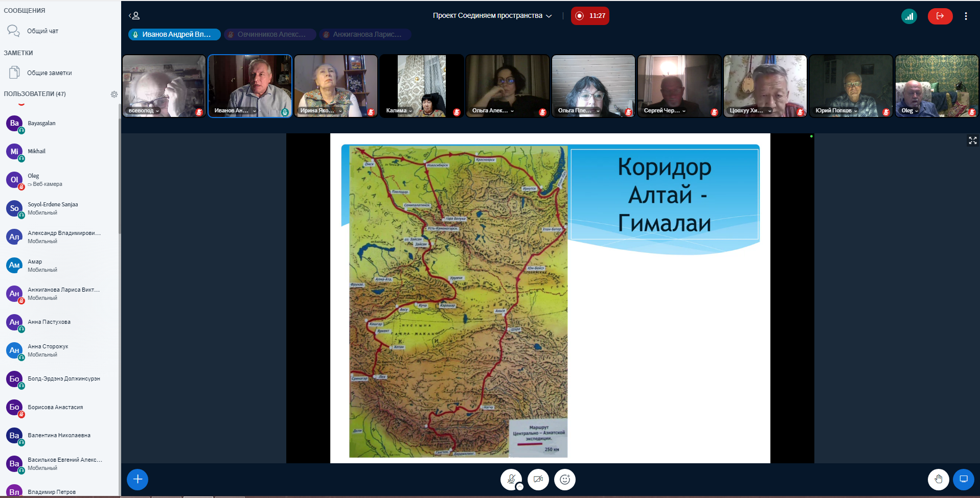The height and width of the screenshot is (498, 980).
Task: Click the raise hand icon
Action: click(938, 479)
